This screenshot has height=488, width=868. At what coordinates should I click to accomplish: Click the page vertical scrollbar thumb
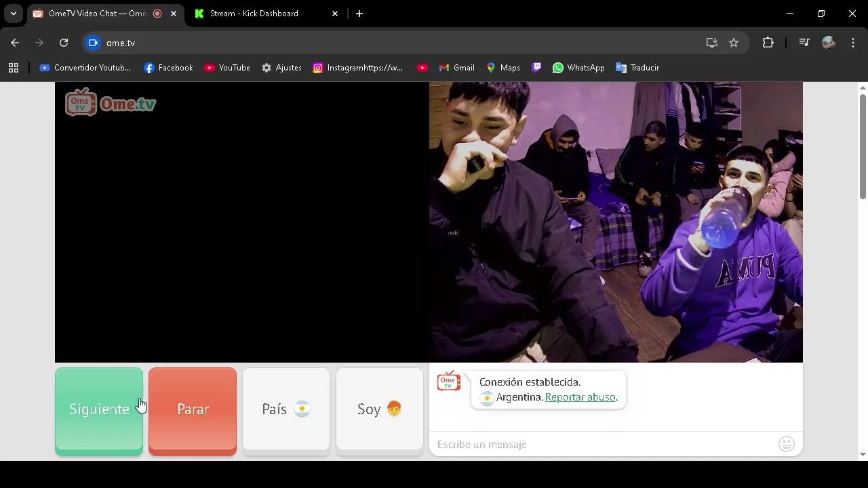[863, 146]
